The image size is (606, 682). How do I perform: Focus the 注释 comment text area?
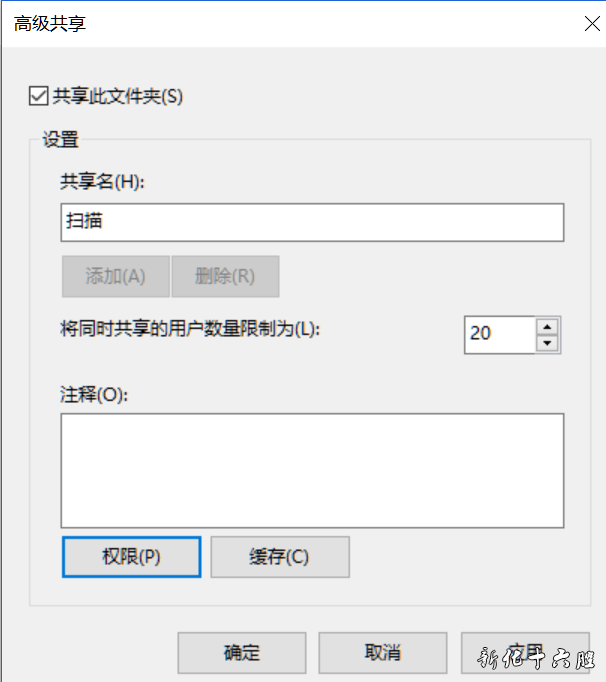point(312,471)
